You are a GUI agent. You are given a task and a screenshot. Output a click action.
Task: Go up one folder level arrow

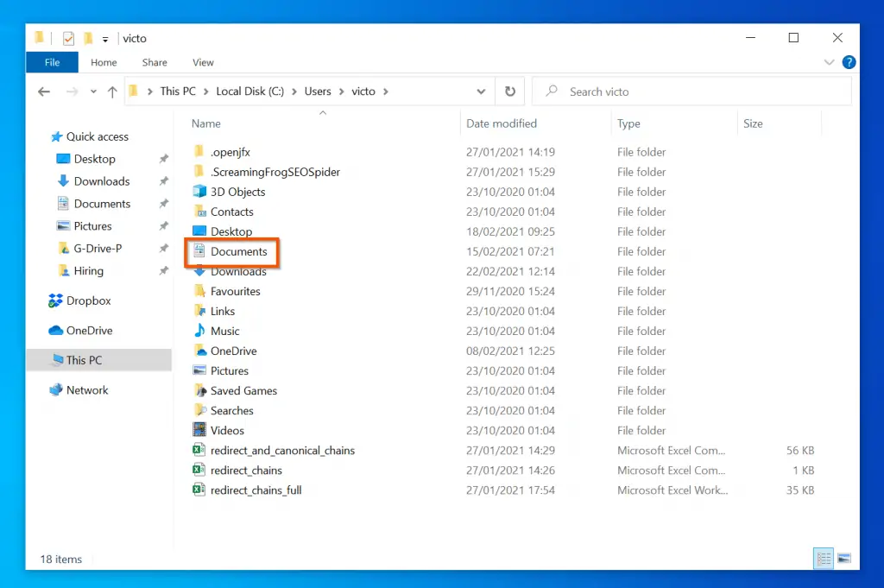112,92
